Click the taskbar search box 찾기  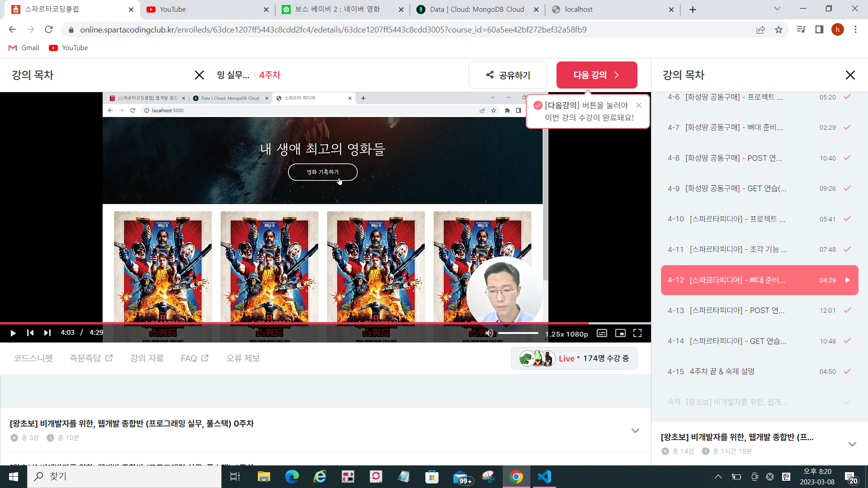(124, 477)
